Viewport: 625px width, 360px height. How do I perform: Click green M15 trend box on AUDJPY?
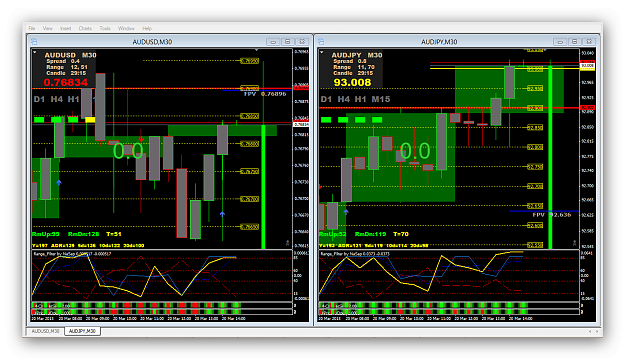(377, 119)
